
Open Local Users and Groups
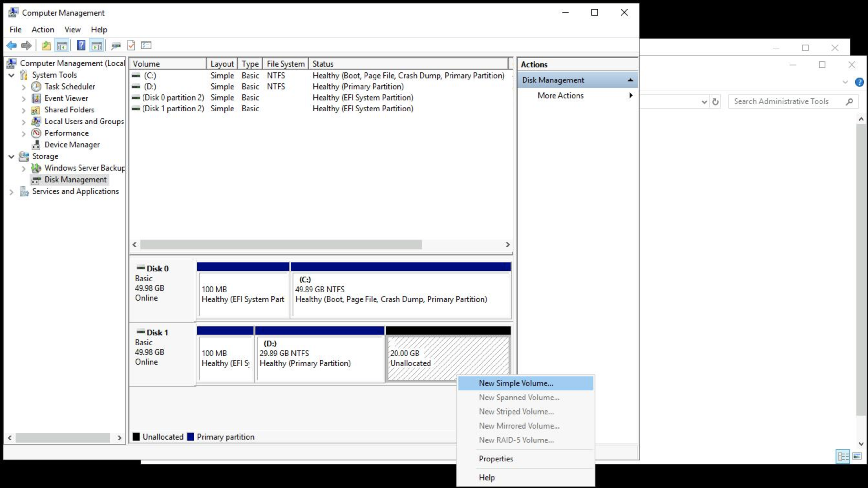pos(84,121)
